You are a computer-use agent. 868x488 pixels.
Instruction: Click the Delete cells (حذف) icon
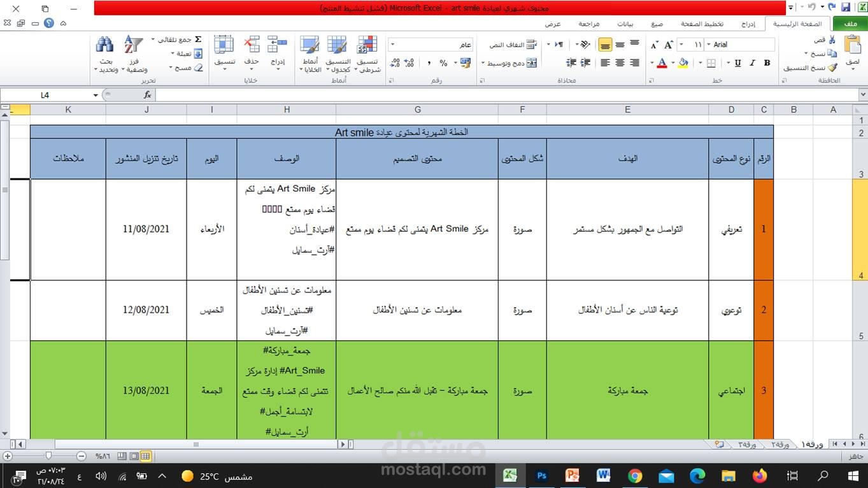[252, 45]
